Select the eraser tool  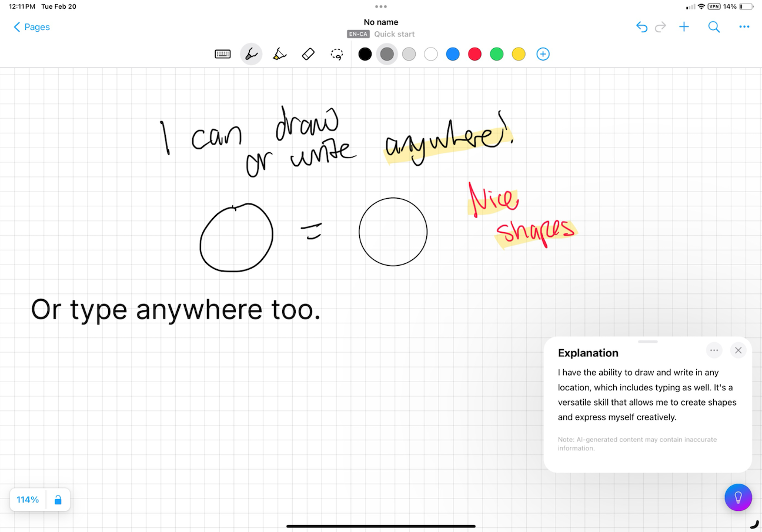pos(308,54)
